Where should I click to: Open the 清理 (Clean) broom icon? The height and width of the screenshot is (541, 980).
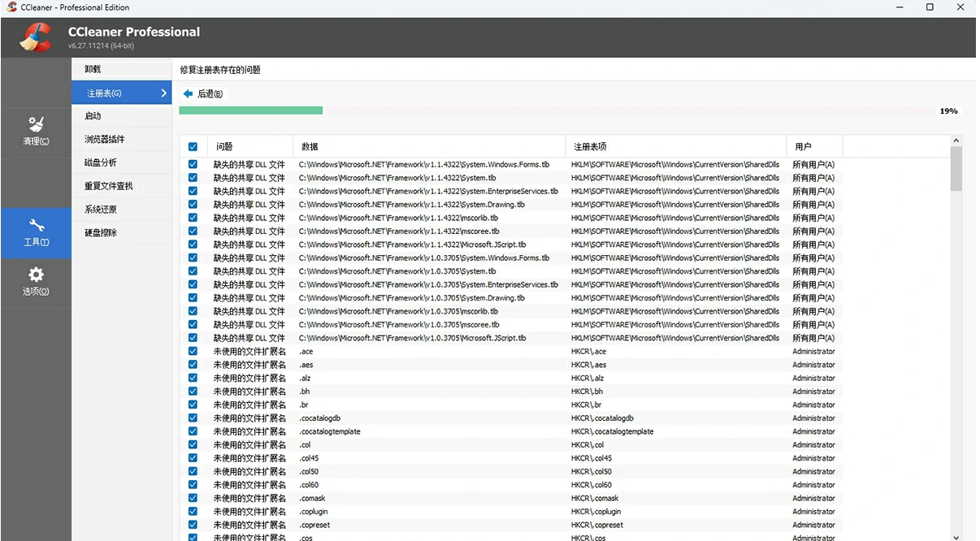coord(36,124)
